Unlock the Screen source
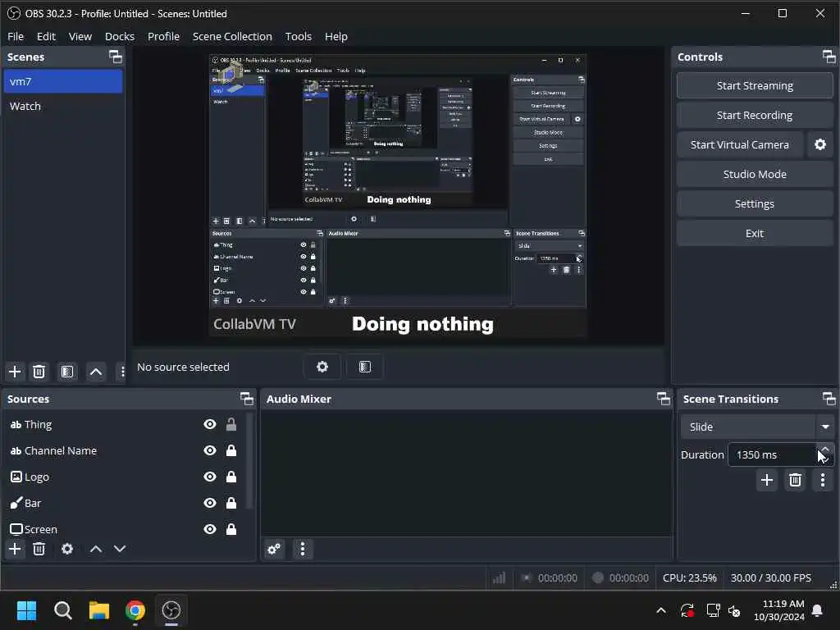840x630 pixels. click(231, 529)
